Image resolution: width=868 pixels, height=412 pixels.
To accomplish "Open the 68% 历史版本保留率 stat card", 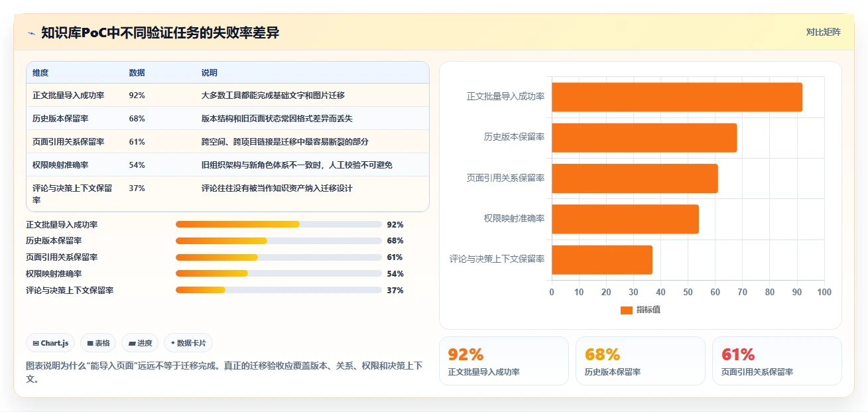I will [641, 361].
